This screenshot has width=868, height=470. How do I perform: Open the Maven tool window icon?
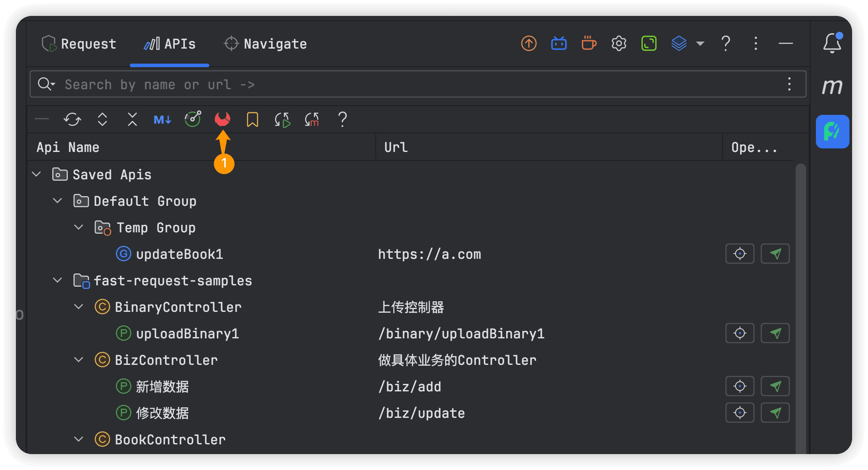pyautogui.click(x=832, y=86)
